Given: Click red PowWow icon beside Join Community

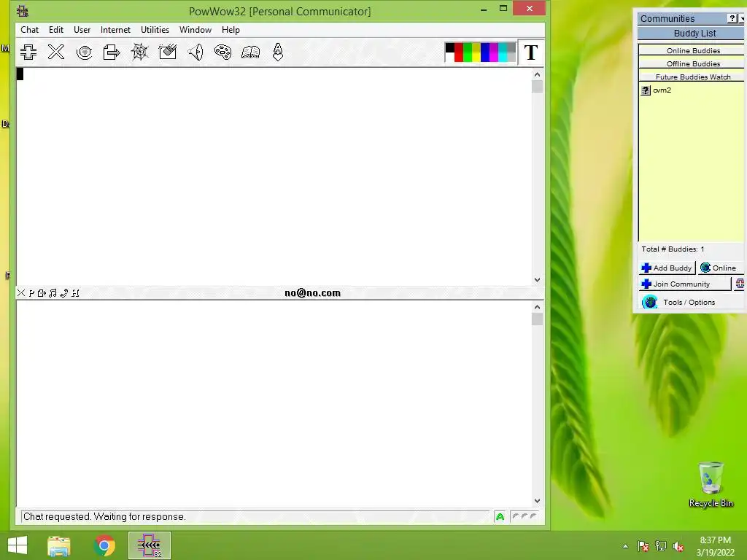Looking at the screenshot, I should pyautogui.click(x=740, y=284).
